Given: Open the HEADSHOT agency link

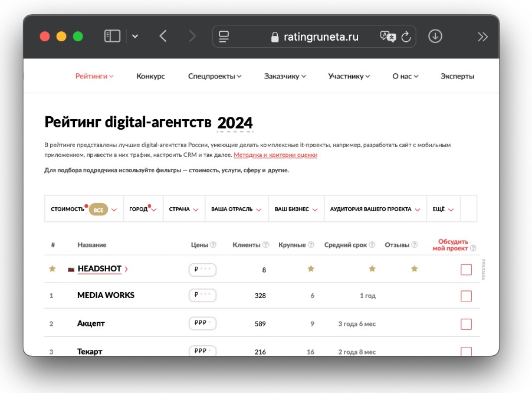Looking at the screenshot, I should pyautogui.click(x=99, y=269).
